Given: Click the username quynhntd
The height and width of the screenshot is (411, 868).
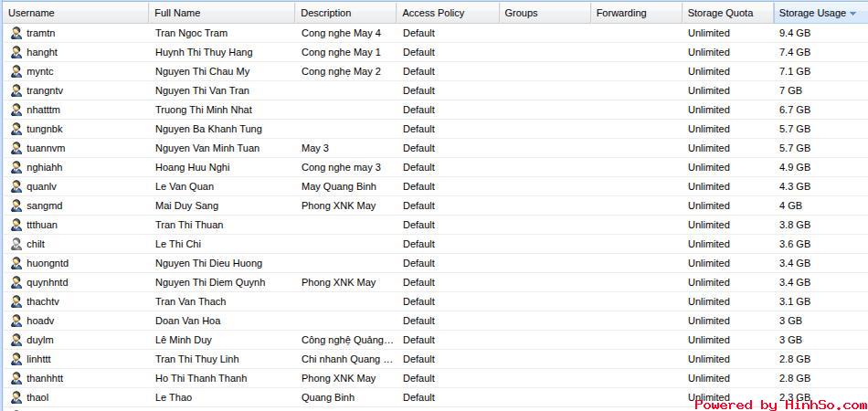Looking at the screenshot, I should tap(48, 282).
